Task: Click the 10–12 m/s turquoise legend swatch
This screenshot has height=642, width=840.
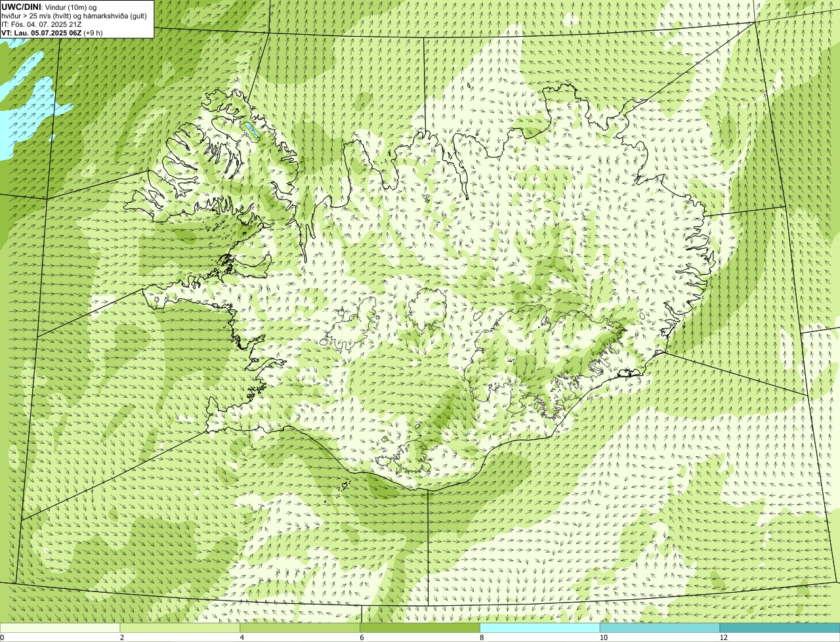Action: click(660, 628)
